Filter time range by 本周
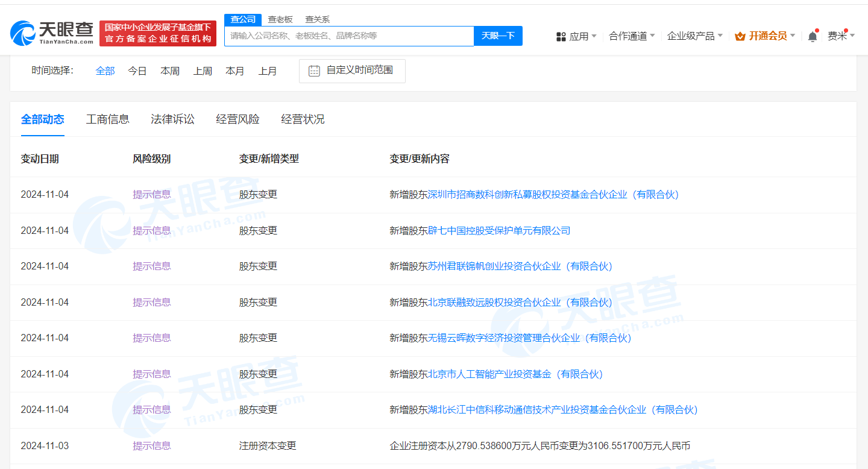The width and height of the screenshot is (868, 469). click(170, 71)
